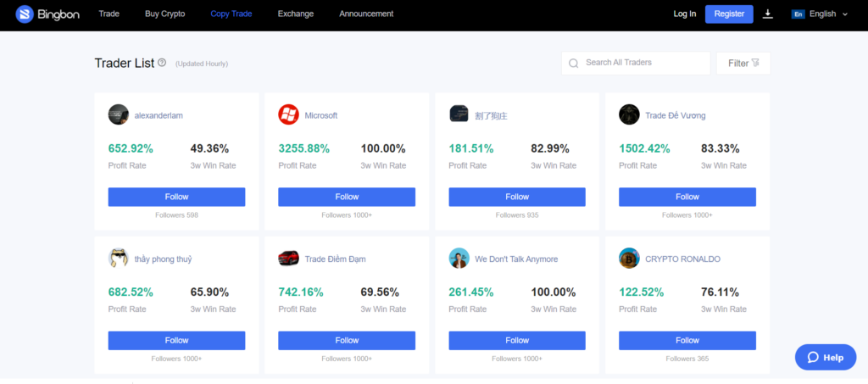Screen dimensions: 868x384
Task: Click the download app icon
Action: coord(768,14)
